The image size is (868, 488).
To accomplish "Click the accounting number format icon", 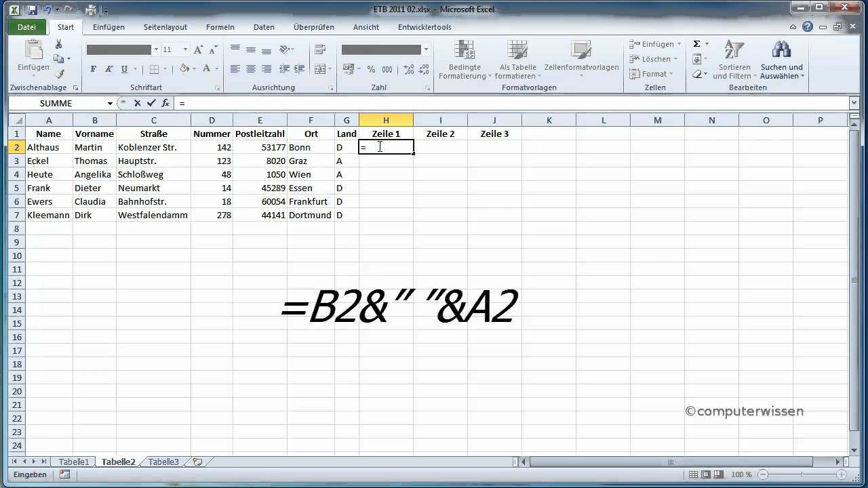I will click(x=348, y=69).
